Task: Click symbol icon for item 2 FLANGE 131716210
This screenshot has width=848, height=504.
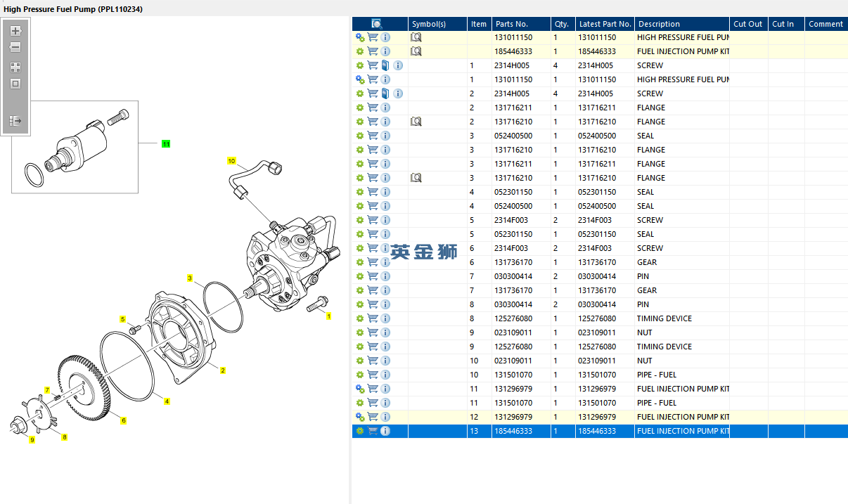Action: coord(416,122)
